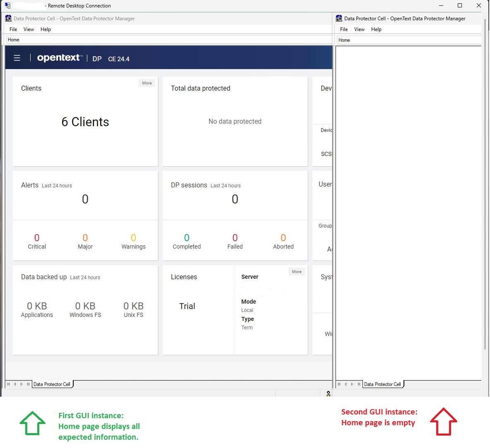Open File menu in the first window

[13, 29]
